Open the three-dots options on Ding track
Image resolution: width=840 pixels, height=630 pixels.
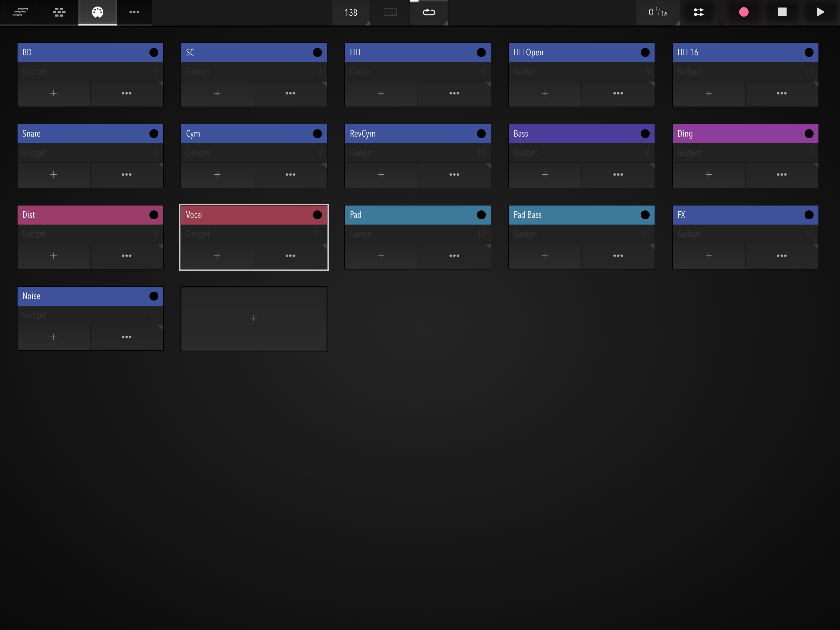tap(782, 174)
